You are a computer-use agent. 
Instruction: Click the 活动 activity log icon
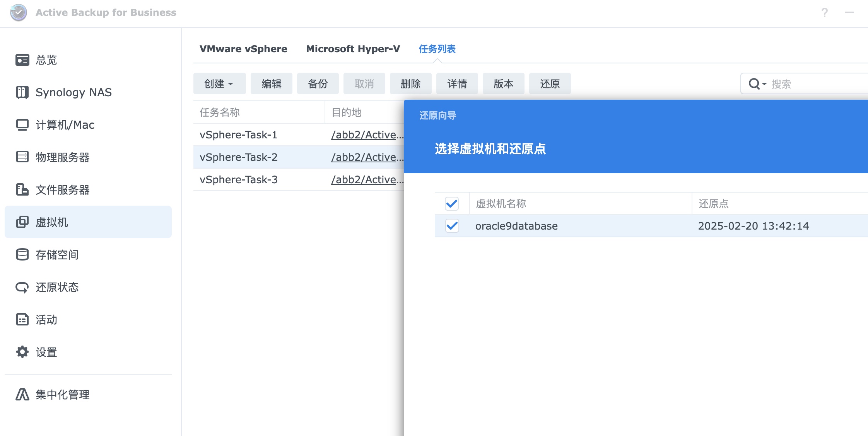click(22, 319)
